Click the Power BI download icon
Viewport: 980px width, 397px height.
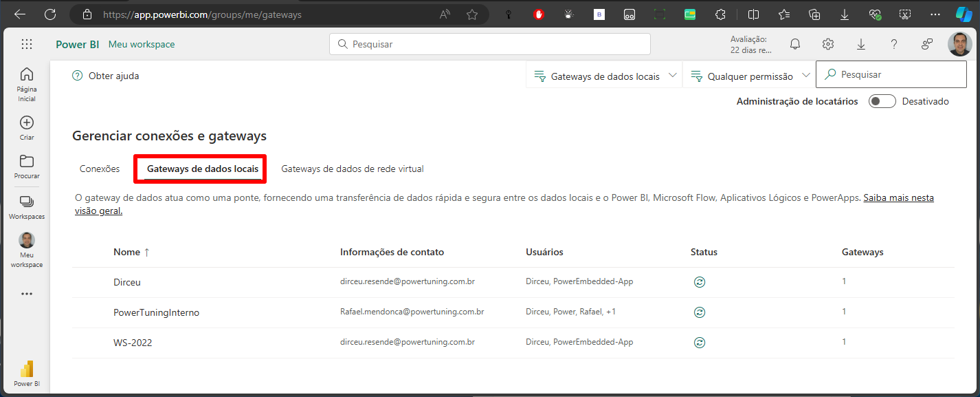861,44
